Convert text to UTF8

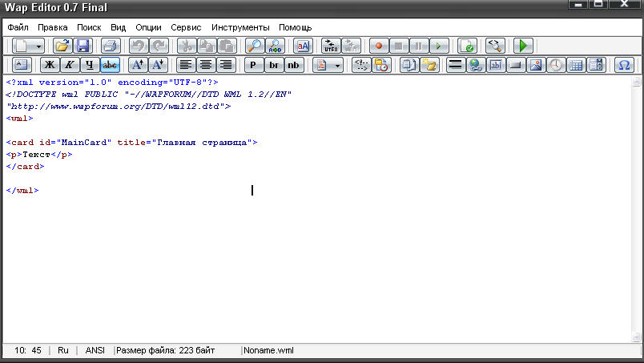[x=331, y=46]
